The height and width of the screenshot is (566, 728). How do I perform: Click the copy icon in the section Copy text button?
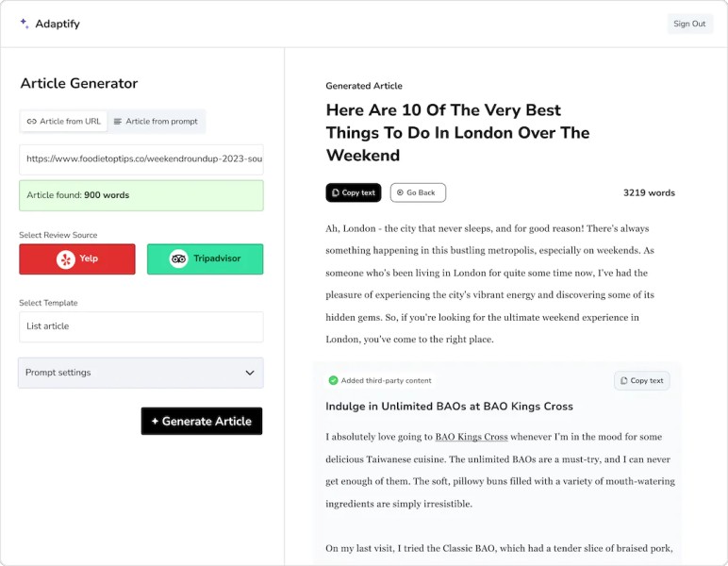(x=624, y=380)
